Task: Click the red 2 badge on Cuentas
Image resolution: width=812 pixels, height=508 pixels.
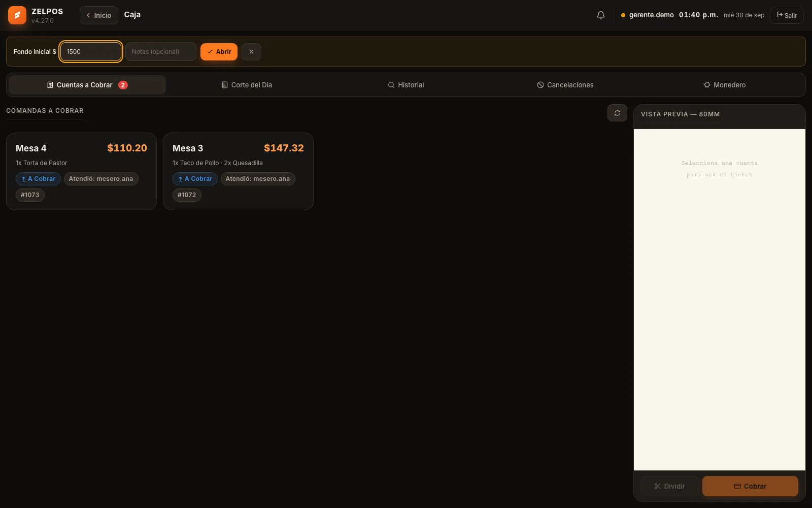Action: [x=123, y=85]
